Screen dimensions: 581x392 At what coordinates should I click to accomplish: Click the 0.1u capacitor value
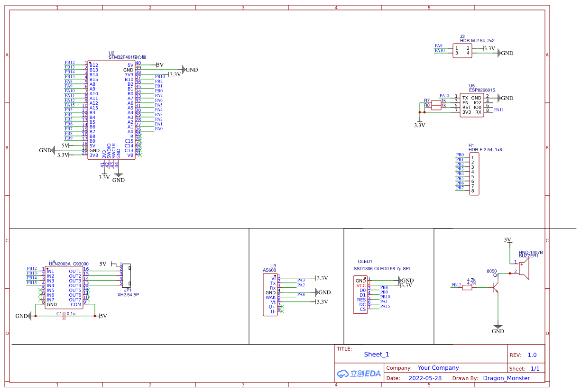71,314
